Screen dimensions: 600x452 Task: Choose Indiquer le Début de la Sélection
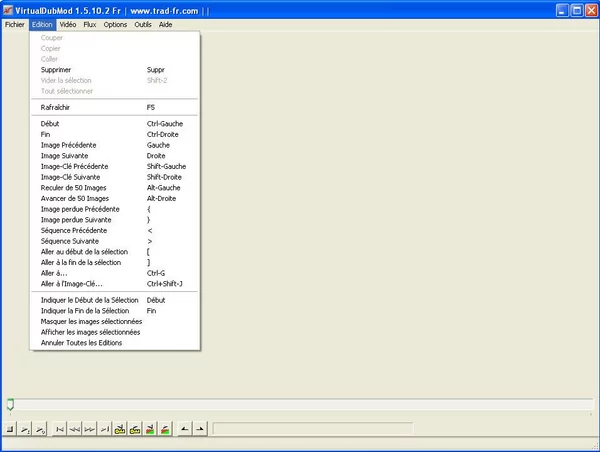coord(115,300)
